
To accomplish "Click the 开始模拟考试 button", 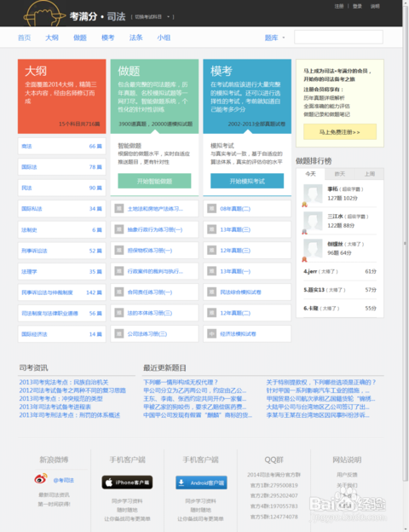I will pos(247,181).
